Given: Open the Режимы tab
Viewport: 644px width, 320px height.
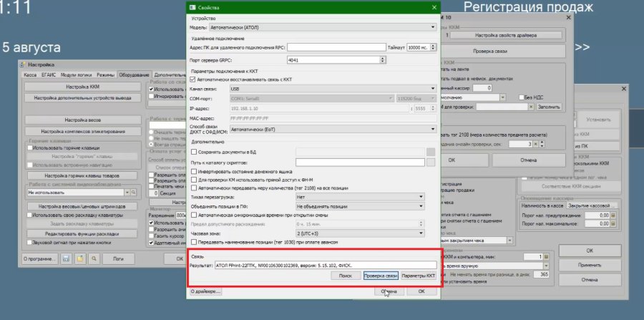Looking at the screenshot, I should click(x=106, y=75).
